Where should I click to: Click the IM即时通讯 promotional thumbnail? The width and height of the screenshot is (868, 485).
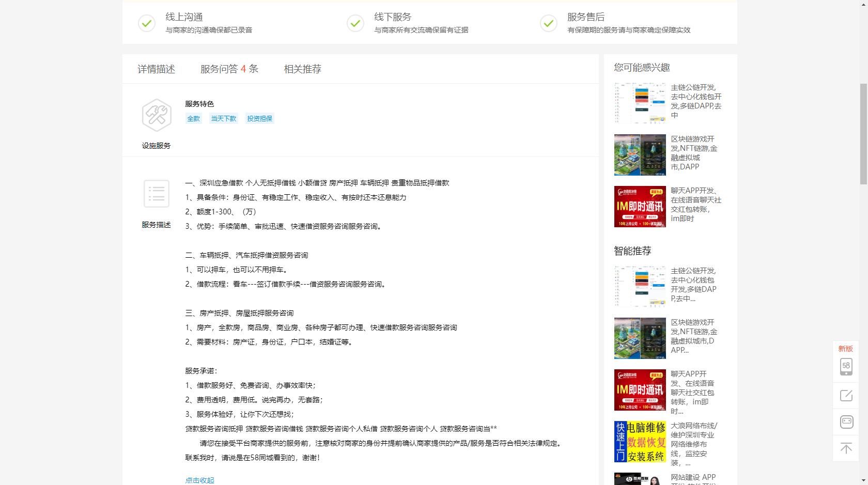(640, 207)
